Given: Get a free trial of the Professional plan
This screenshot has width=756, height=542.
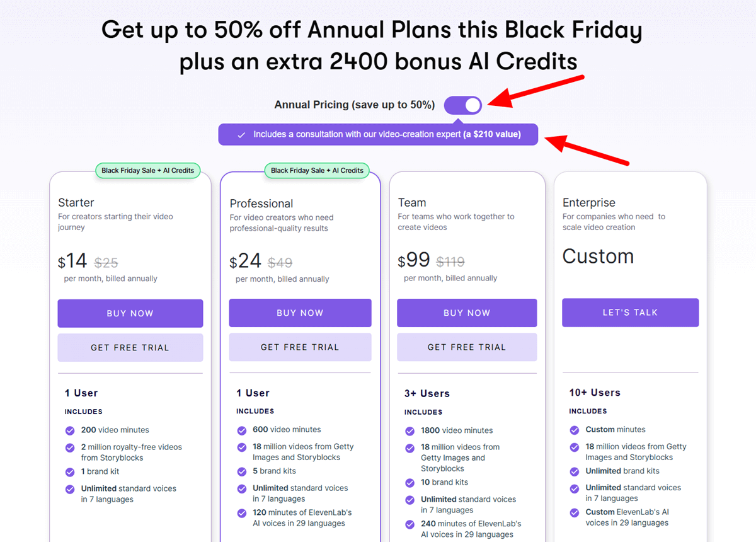Looking at the screenshot, I should [300, 347].
